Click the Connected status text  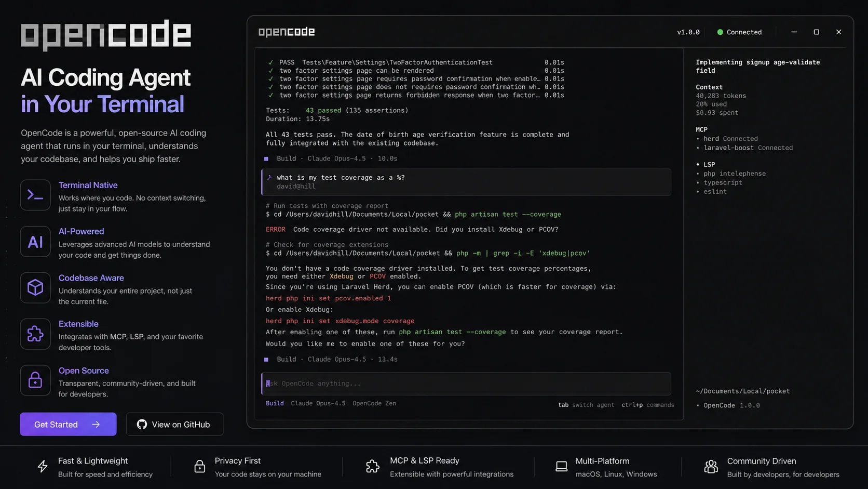point(744,32)
